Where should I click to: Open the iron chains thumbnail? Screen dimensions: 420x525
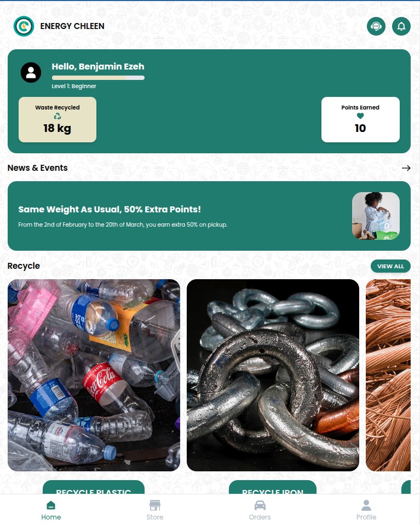[x=273, y=375]
